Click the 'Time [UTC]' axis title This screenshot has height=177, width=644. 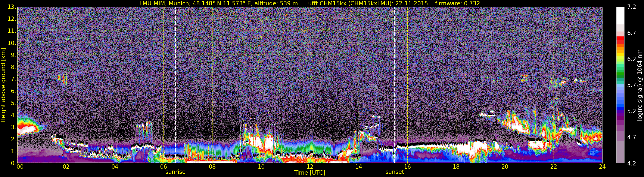310,173
